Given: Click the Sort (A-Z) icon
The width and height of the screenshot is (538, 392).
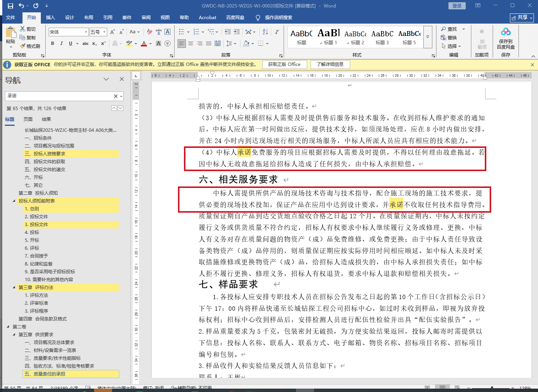Looking at the screenshot, I should click(x=265, y=32).
